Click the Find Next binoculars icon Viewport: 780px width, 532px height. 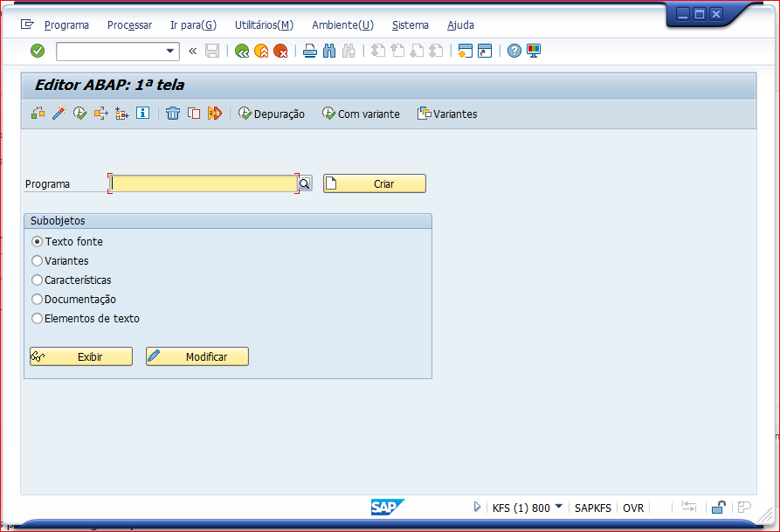[x=349, y=51]
